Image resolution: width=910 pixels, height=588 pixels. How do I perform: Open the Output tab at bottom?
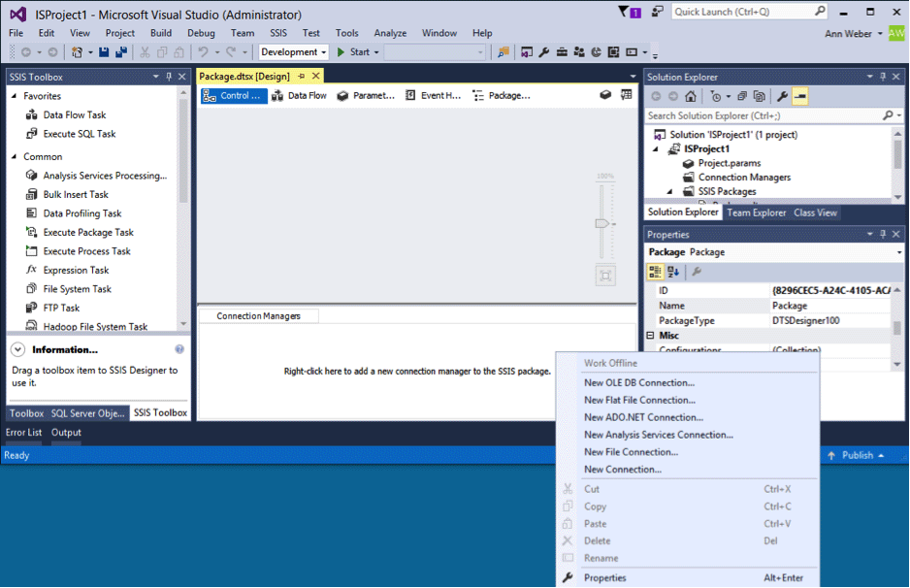click(66, 433)
